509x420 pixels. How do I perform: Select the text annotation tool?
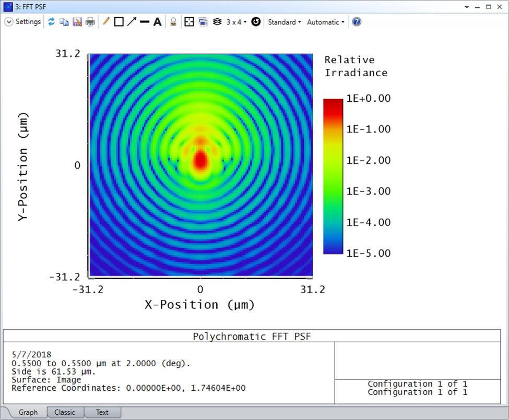point(157,22)
